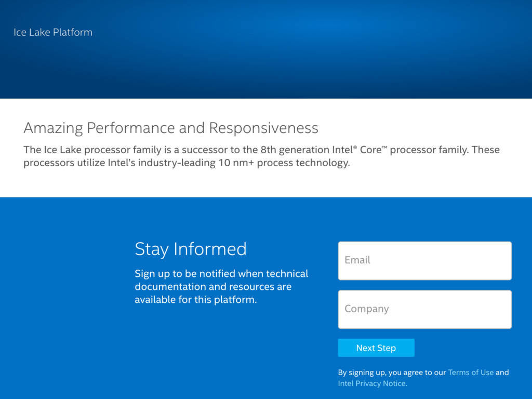Open the Terms of Use link
The width and height of the screenshot is (532, 399).
coord(471,373)
